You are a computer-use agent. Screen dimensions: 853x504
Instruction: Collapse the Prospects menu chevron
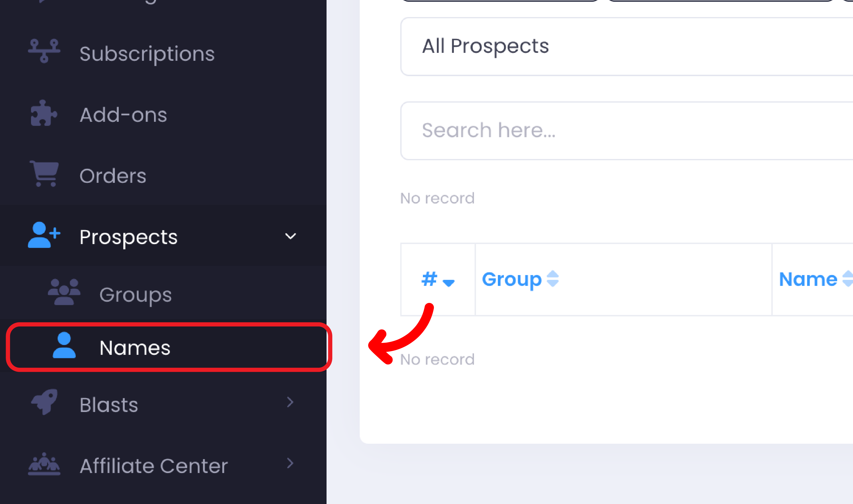[x=291, y=236]
